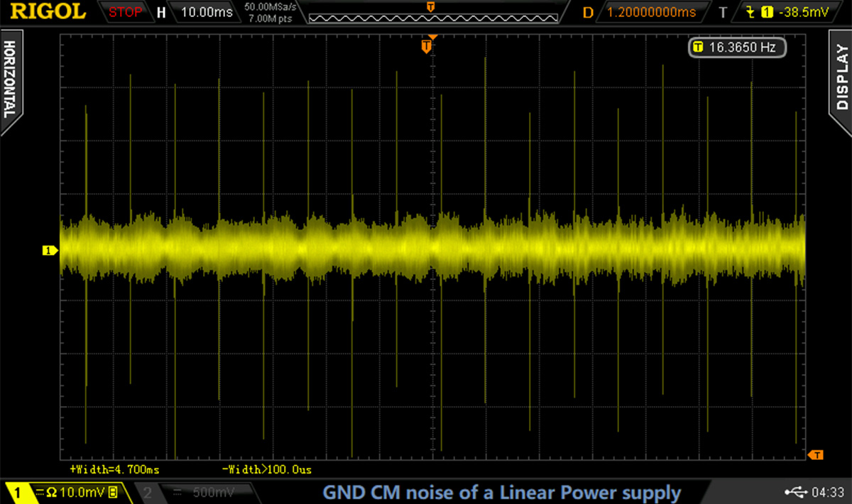Click the D delay label
The image size is (852, 504).
587,12
